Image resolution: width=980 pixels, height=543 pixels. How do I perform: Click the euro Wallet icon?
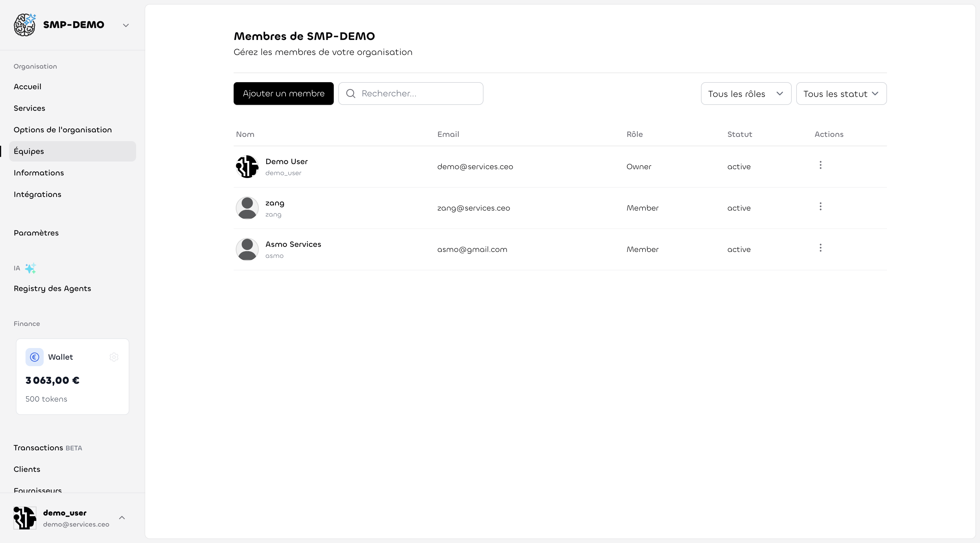35,357
